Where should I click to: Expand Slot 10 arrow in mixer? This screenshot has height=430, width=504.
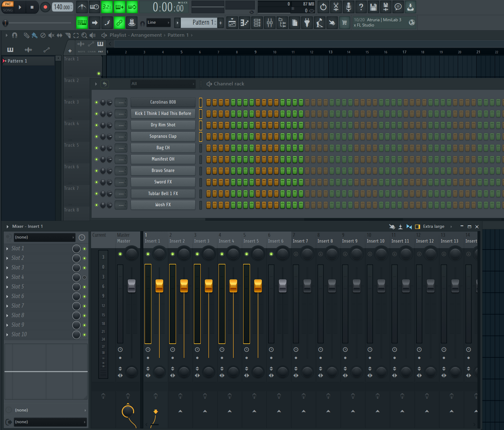[7, 334]
